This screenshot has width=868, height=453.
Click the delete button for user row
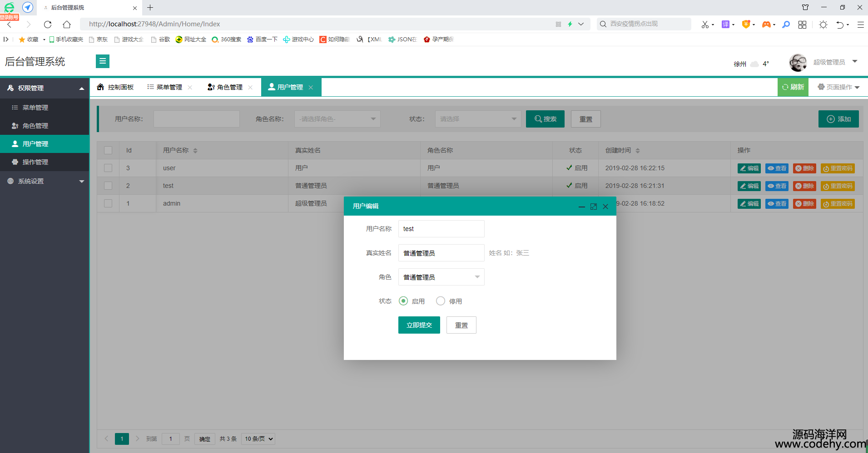click(x=804, y=168)
